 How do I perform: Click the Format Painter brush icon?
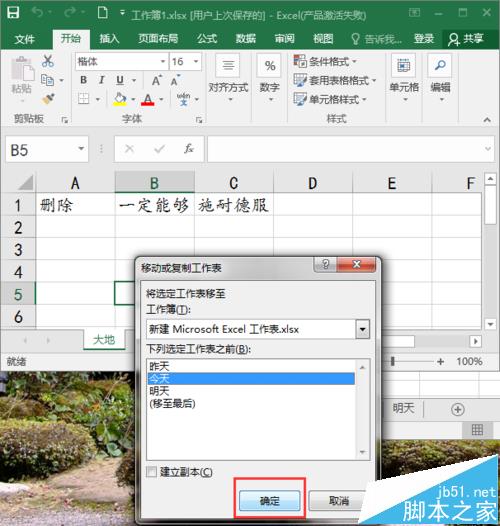tap(48, 99)
